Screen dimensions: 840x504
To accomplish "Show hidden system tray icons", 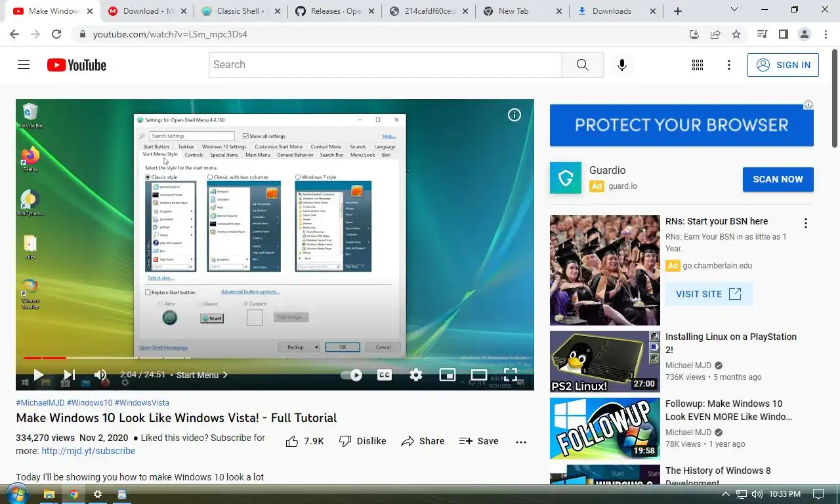I will click(725, 494).
